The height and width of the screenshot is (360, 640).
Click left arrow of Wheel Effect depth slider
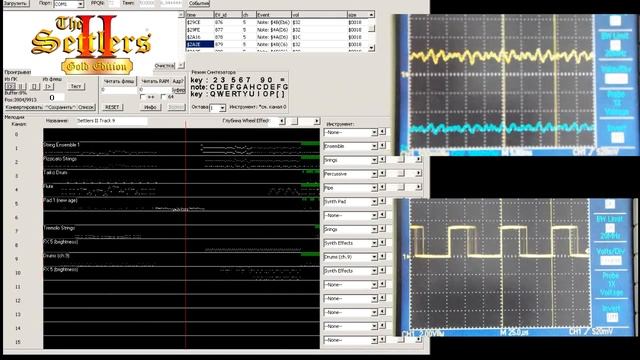[x=282, y=121]
